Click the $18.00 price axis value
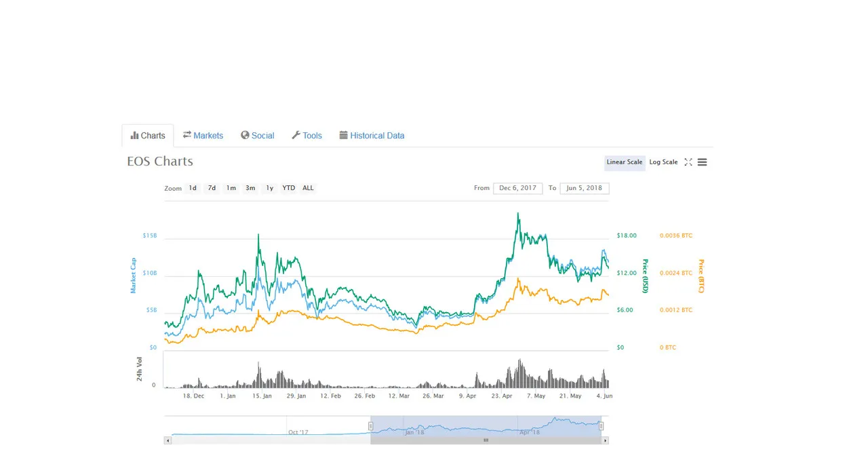The width and height of the screenshot is (868, 475). [x=627, y=235]
